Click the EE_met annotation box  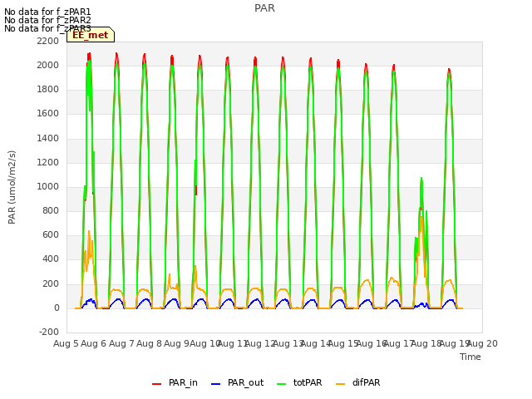[91, 35]
